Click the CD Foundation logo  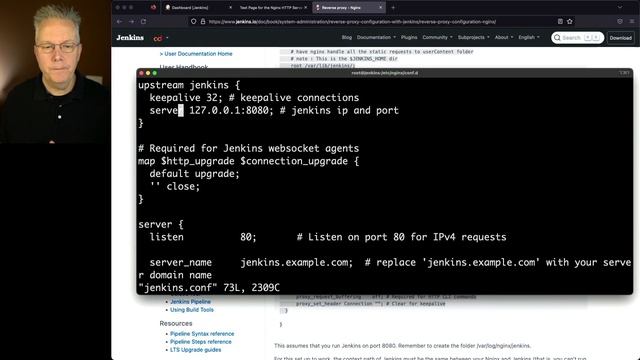point(158,38)
